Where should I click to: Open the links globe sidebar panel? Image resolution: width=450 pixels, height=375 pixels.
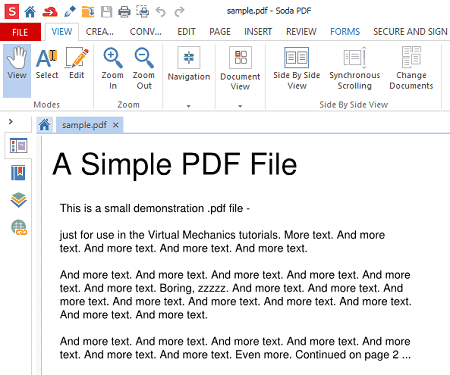(x=19, y=228)
